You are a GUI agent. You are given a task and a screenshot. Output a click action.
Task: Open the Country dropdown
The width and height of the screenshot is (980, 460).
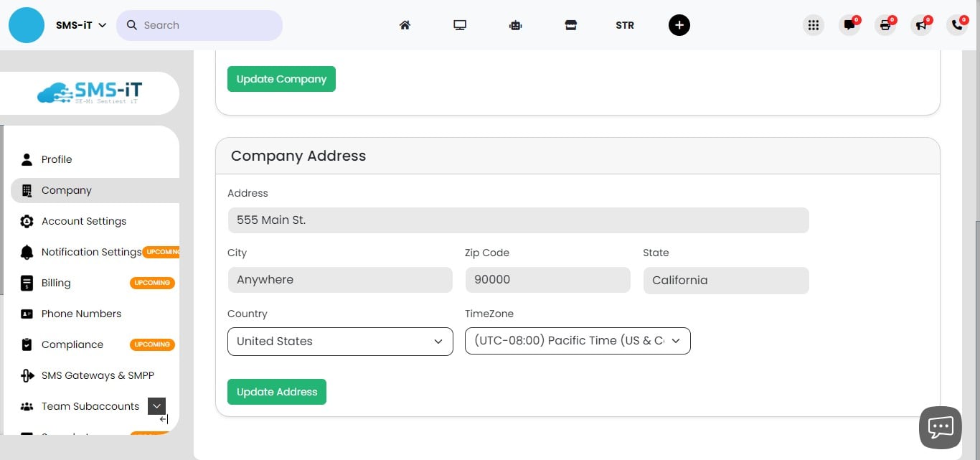pyautogui.click(x=339, y=342)
